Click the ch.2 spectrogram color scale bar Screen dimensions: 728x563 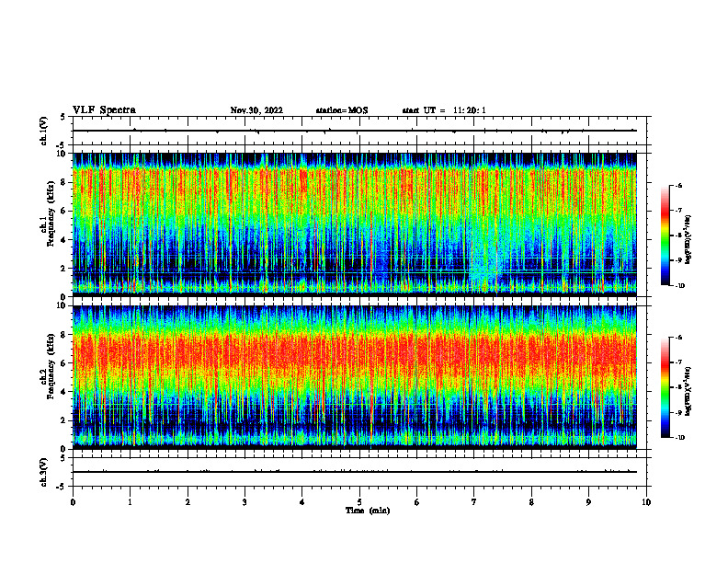click(x=665, y=387)
